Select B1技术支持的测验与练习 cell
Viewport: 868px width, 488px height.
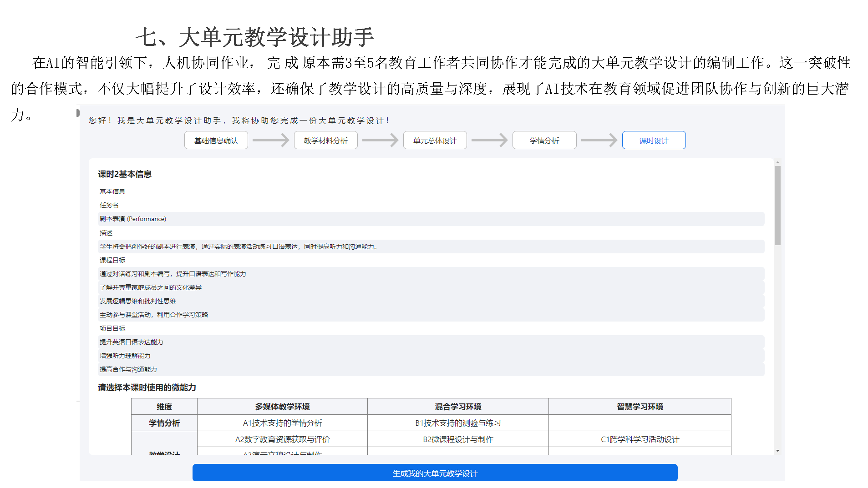458,423
